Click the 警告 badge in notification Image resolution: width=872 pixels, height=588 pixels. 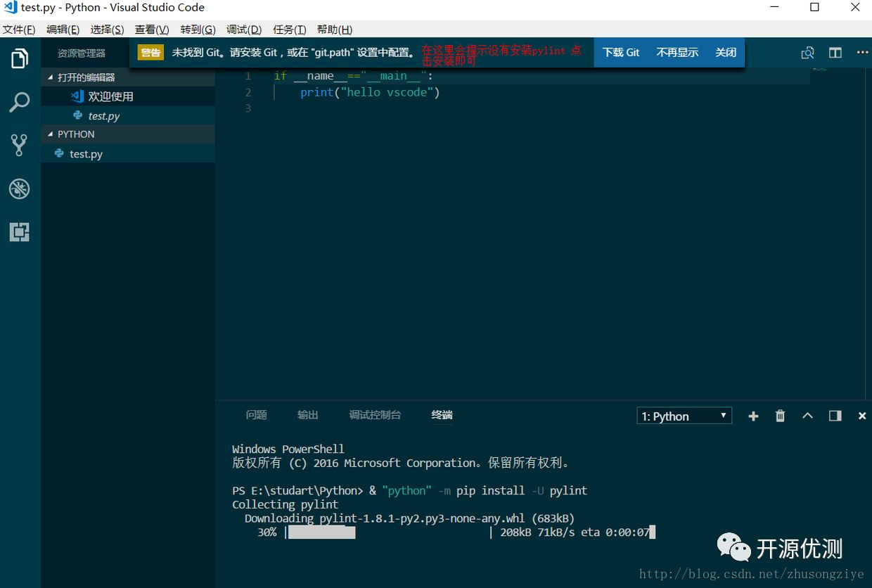pos(150,53)
